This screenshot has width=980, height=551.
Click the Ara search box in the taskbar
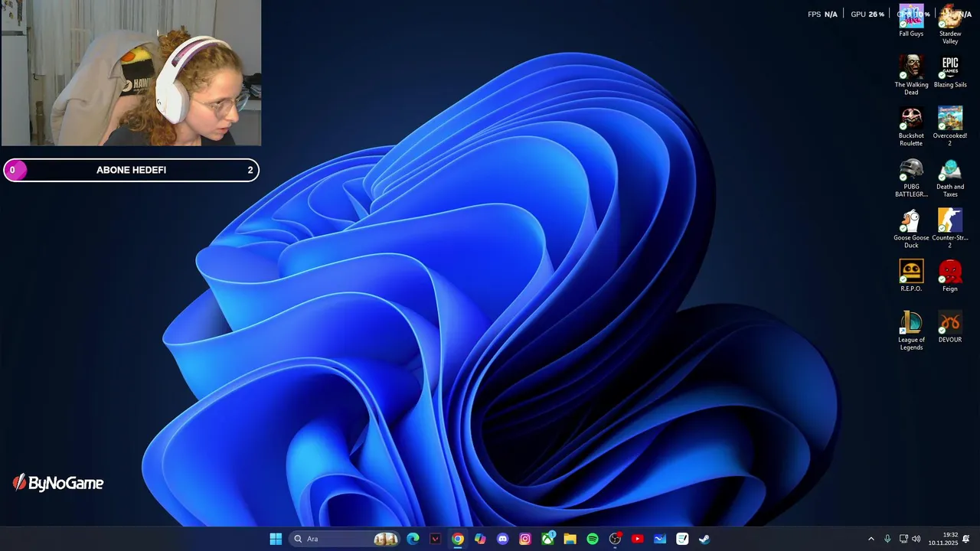click(x=345, y=539)
